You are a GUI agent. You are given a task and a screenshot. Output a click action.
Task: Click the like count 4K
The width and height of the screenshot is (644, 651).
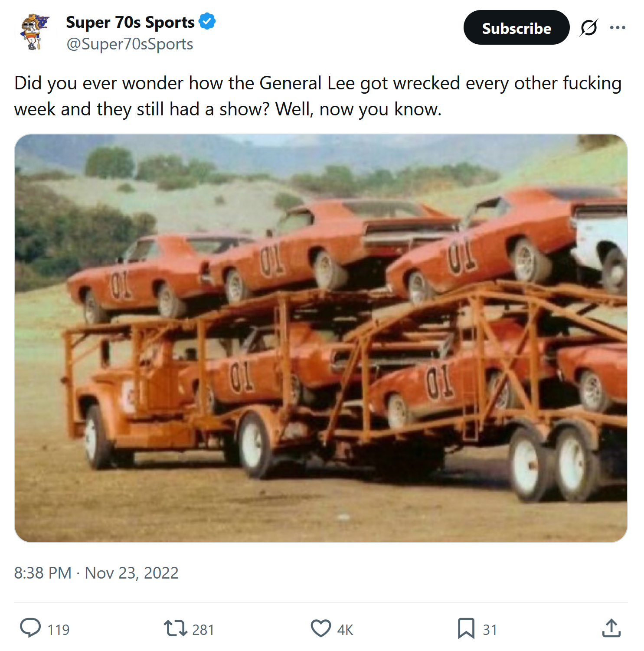pos(345,630)
